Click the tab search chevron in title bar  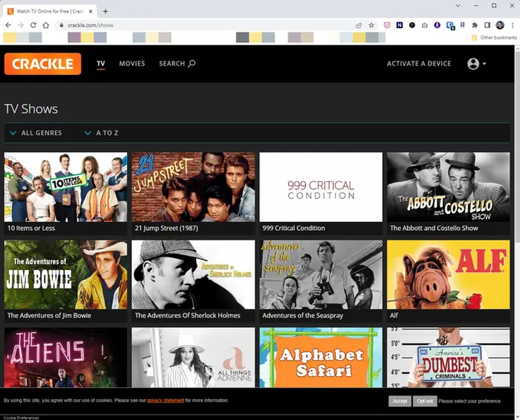coord(458,6)
